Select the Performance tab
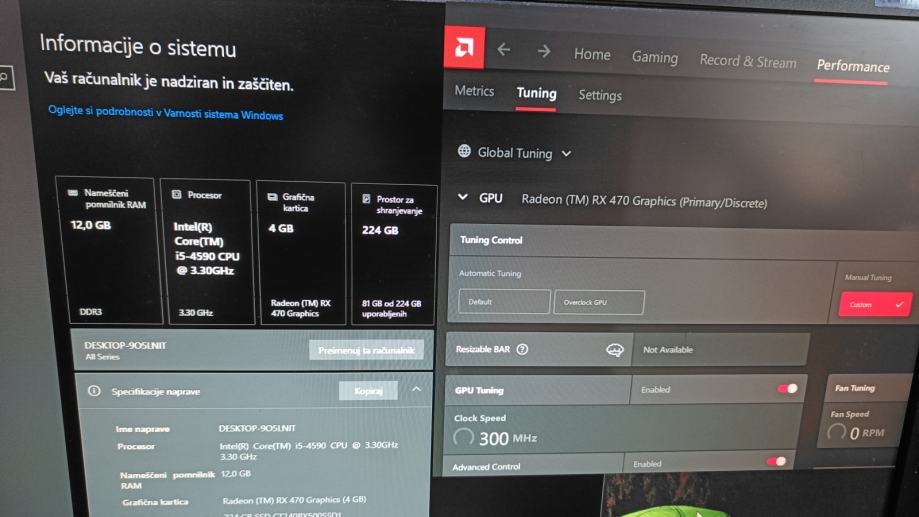 [x=853, y=66]
